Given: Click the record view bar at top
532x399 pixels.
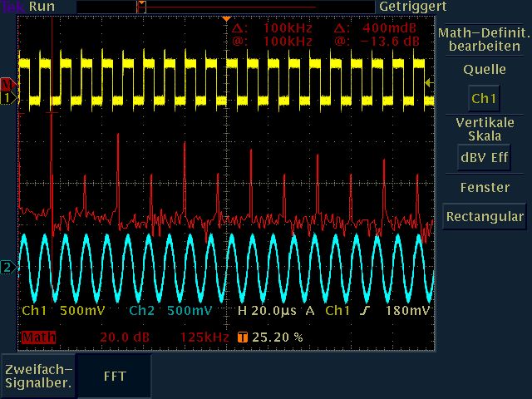Looking at the screenshot, I should (224, 7).
